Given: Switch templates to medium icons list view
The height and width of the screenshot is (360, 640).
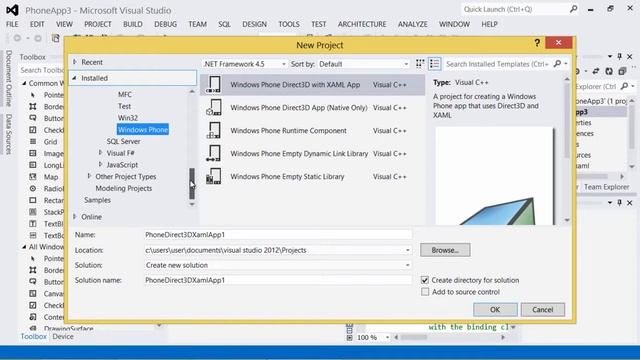Looking at the screenshot, I should [435, 64].
